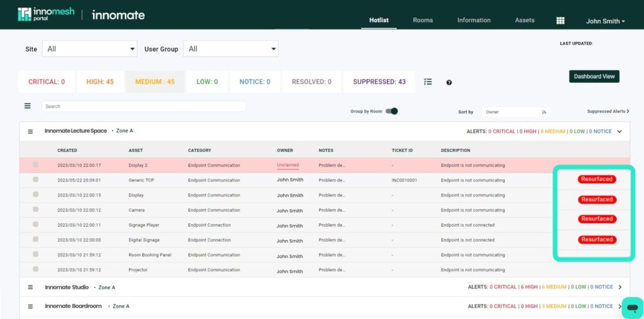The width and height of the screenshot is (644, 319).
Task: Select the Room Booking Panel checkbox
Action: tap(36, 254)
